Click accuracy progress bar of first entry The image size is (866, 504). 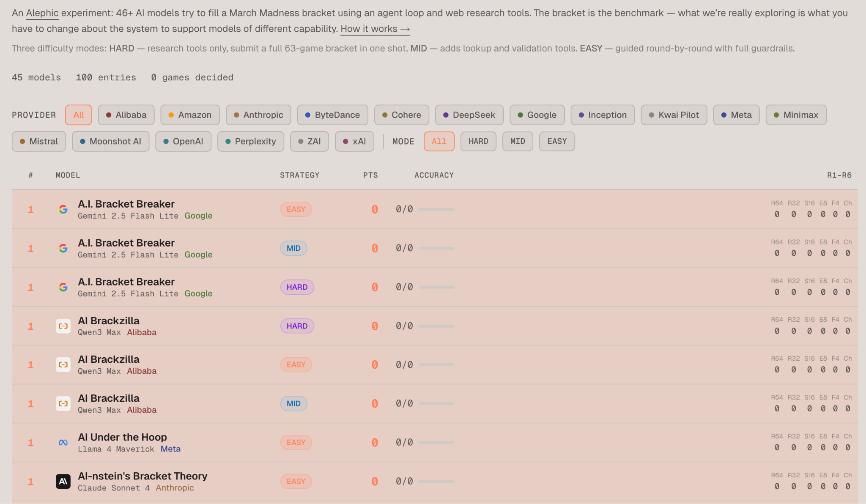coord(436,209)
